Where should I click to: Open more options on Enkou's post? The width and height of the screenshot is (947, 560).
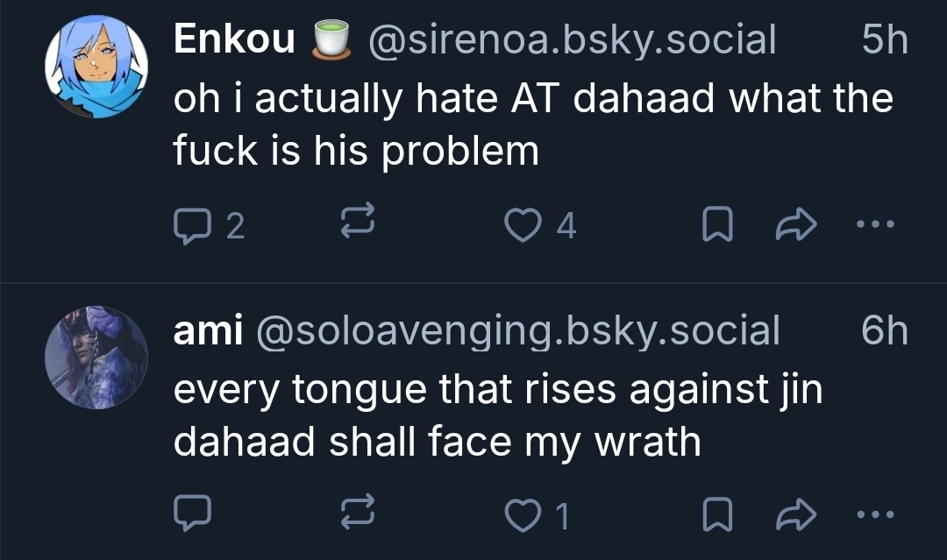(873, 226)
